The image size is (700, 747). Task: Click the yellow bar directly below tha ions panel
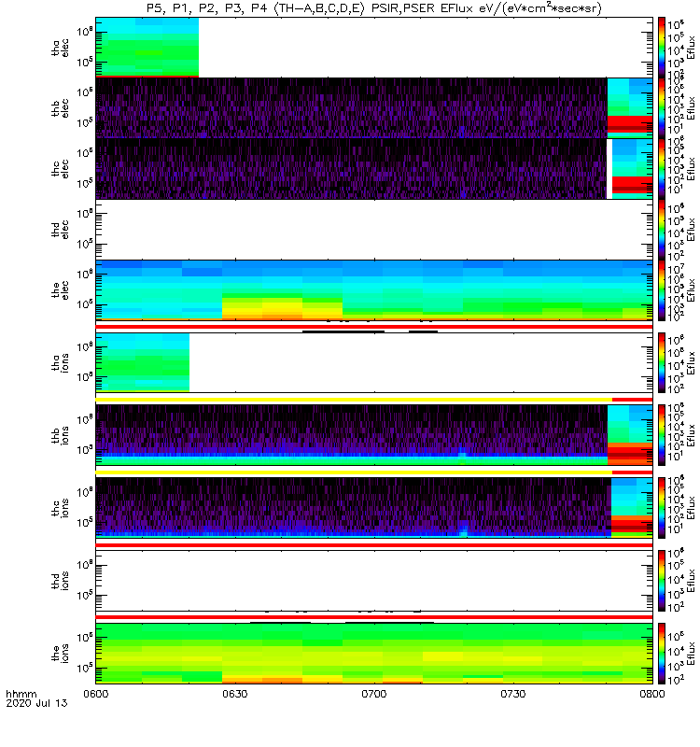(x=354, y=400)
